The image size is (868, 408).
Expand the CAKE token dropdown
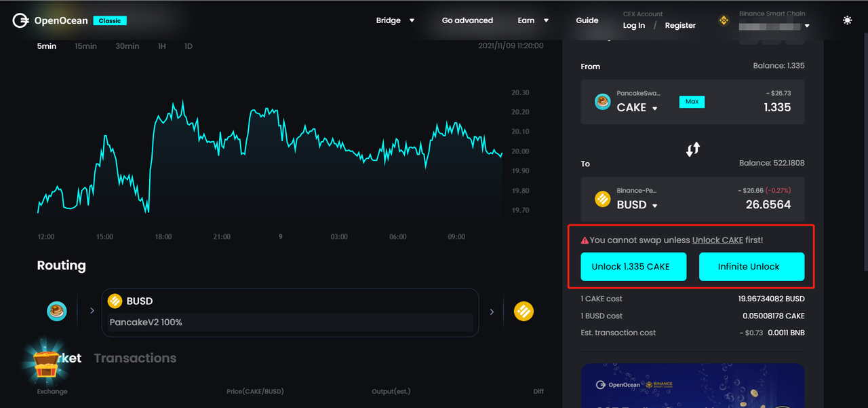pyautogui.click(x=637, y=107)
